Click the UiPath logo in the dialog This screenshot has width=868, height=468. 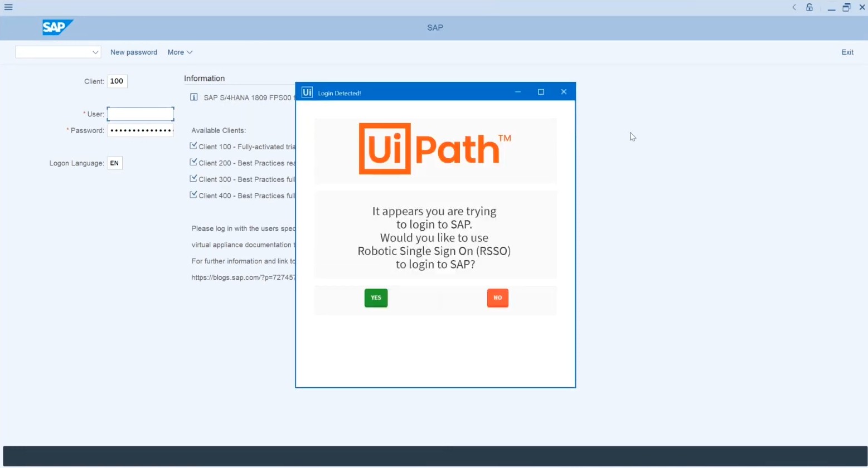(434, 149)
